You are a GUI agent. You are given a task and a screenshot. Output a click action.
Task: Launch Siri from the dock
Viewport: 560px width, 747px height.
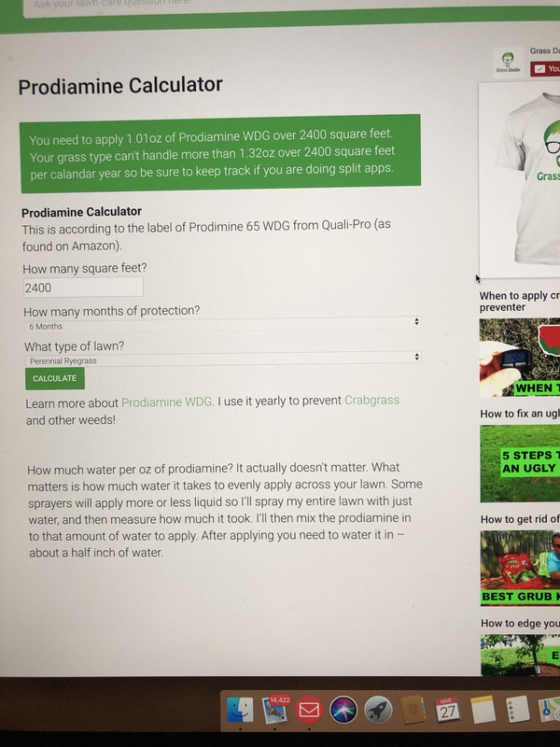[x=343, y=711]
